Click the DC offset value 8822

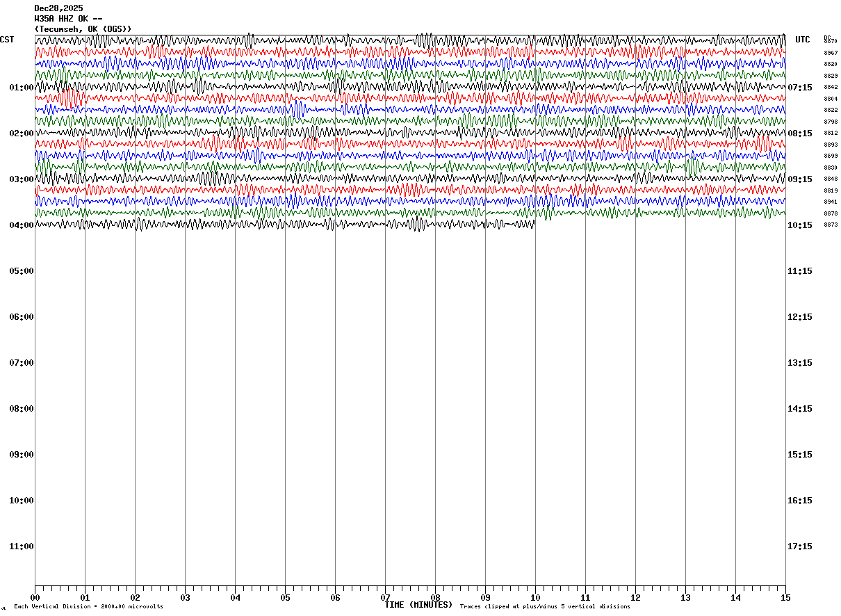(x=831, y=110)
